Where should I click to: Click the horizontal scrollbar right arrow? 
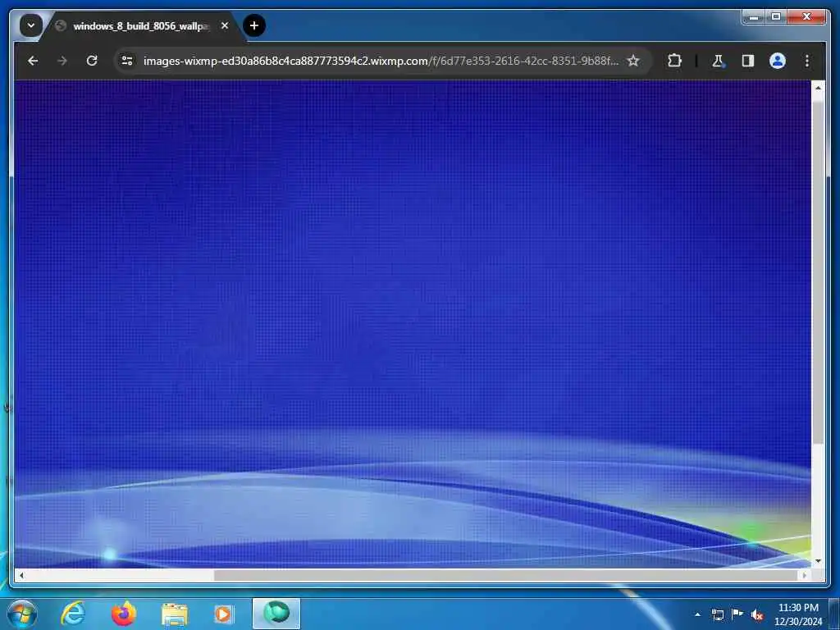804,575
